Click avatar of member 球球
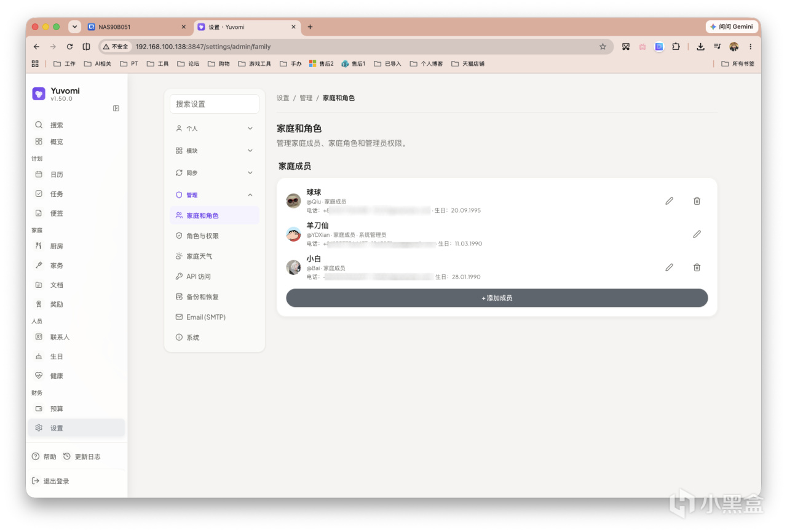This screenshot has height=532, width=787. coord(293,200)
